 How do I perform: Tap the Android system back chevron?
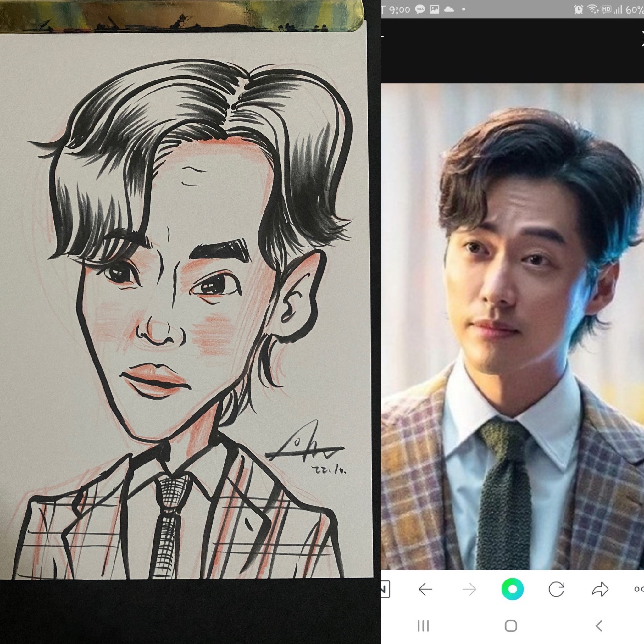pos(599,626)
